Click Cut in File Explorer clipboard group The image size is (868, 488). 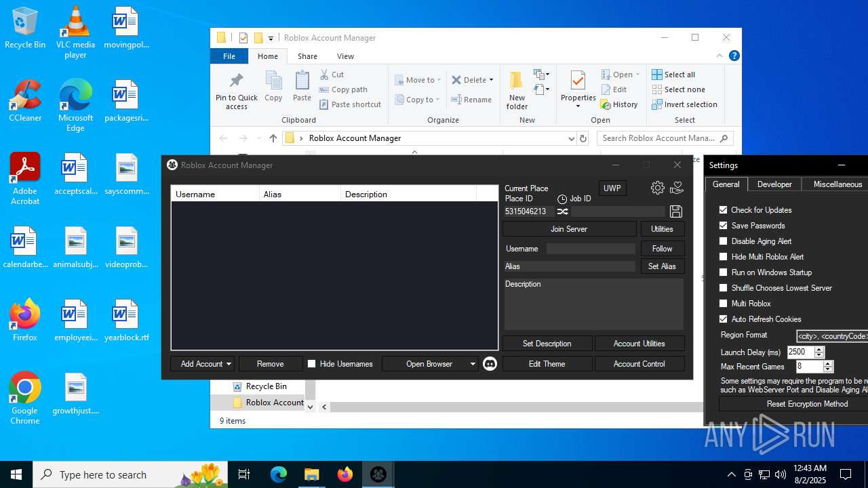(x=332, y=75)
